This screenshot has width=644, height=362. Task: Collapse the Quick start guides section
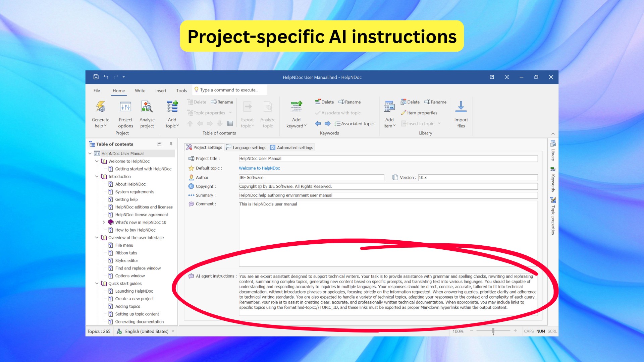pyautogui.click(x=97, y=283)
